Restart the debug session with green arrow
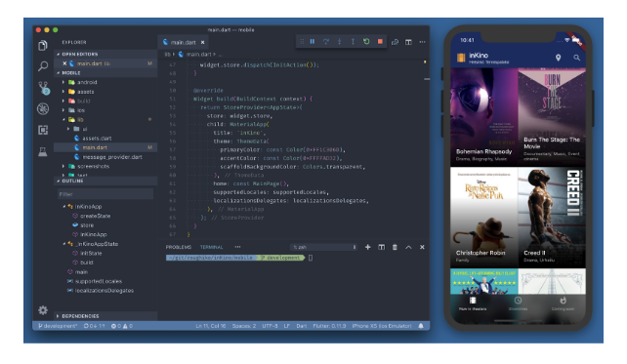Image resolution: width=627 pixels, height=364 pixels. click(x=366, y=42)
